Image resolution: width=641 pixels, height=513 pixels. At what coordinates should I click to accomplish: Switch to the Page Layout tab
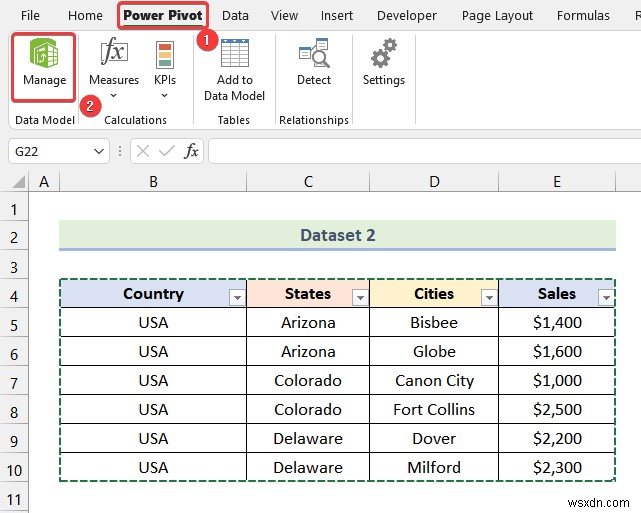point(497,16)
